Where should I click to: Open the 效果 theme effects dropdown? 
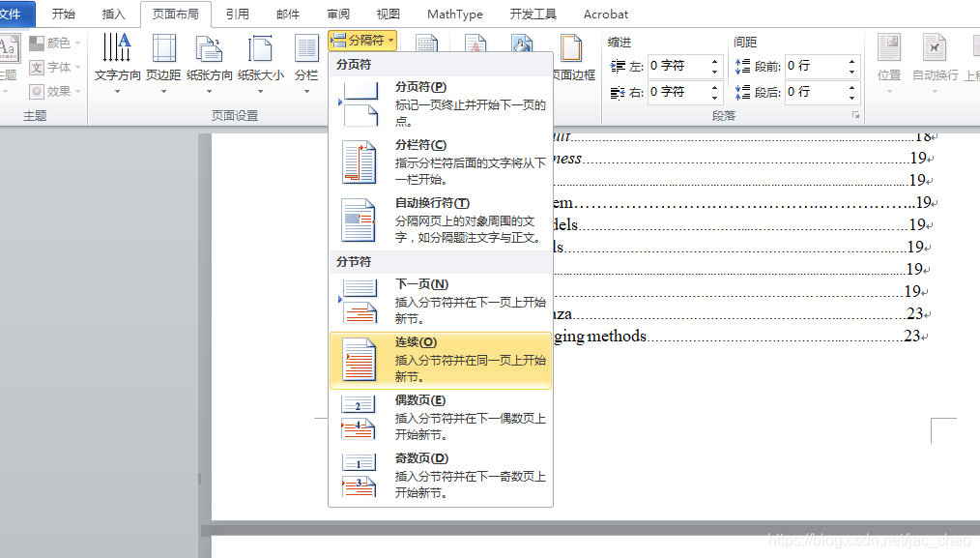point(55,91)
